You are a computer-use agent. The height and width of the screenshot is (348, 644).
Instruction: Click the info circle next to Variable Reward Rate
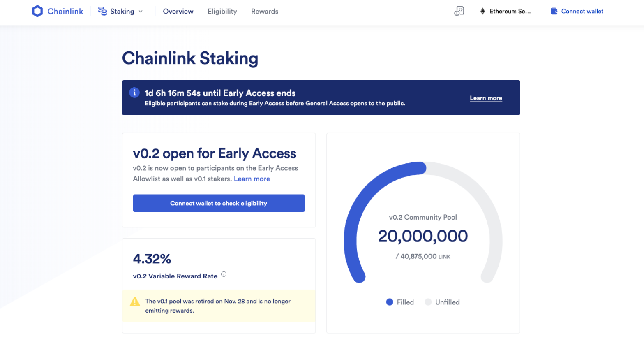coord(224,274)
